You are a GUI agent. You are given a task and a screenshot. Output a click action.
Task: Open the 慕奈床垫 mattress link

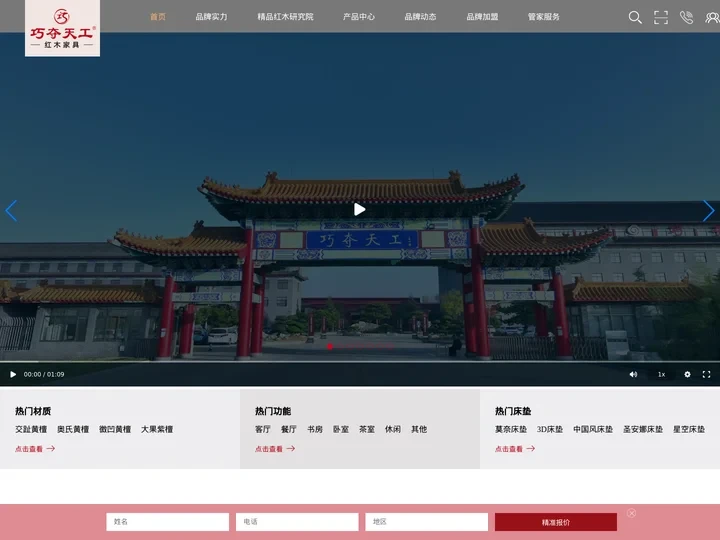tap(511, 429)
